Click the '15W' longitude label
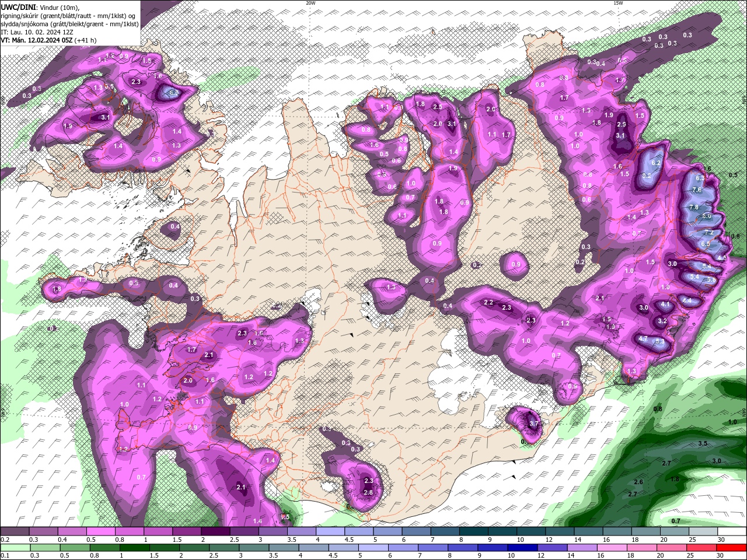The height and width of the screenshot is (560, 747). pos(617,3)
